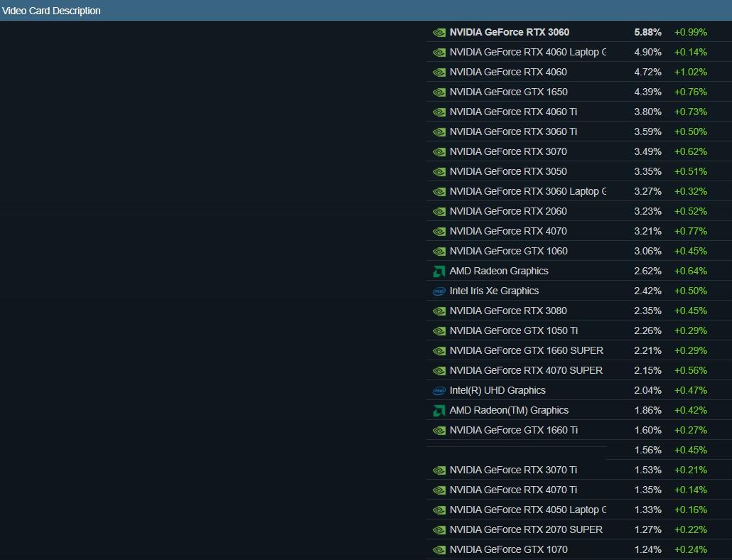Select the Intel(R) UHD Graphics name
Image resolution: width=732 pixels, height=560 pixels.
pyautogui.click(x=497, y=390)
